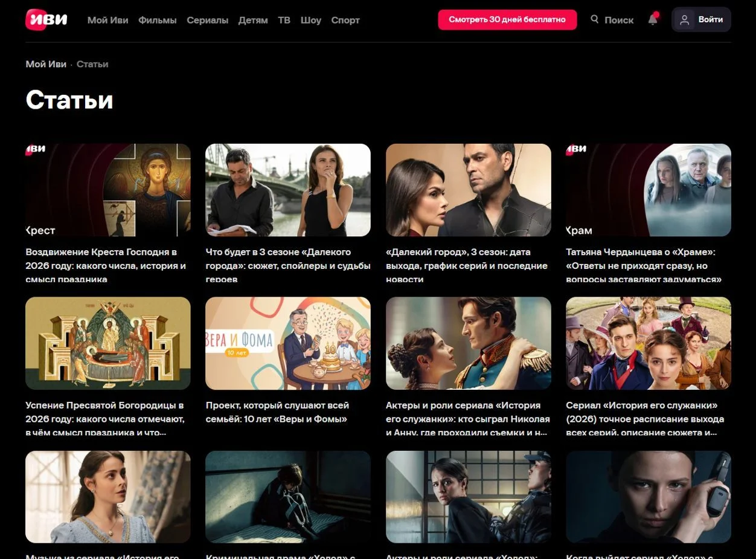This screenshot has height=559, width=756.
Task: Click the Мой Иви breadcrumb link
Action: (x=46, y=64)
